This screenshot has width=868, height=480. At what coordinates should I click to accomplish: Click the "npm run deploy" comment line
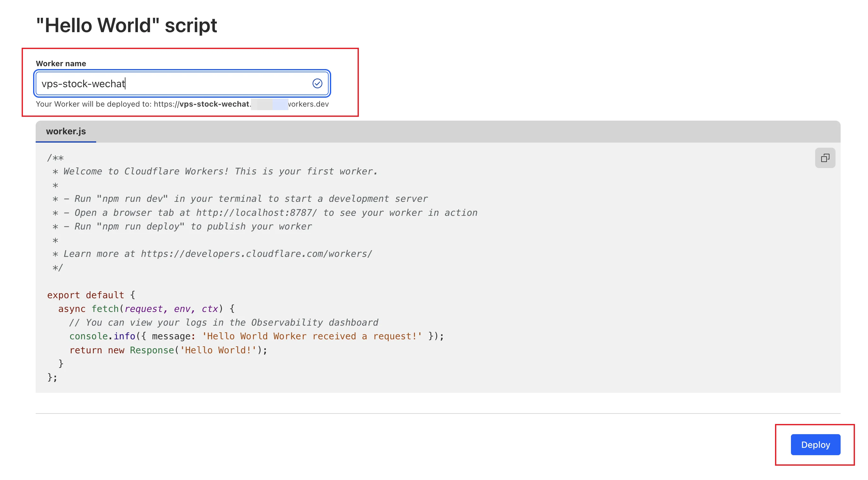(182, 226)
